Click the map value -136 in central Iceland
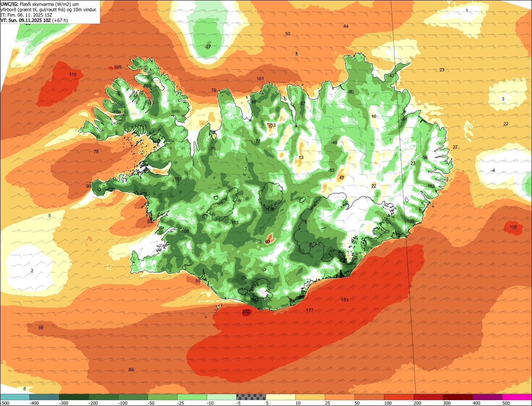The width and height of the screenshot is (532, 406). coord(270,209)
